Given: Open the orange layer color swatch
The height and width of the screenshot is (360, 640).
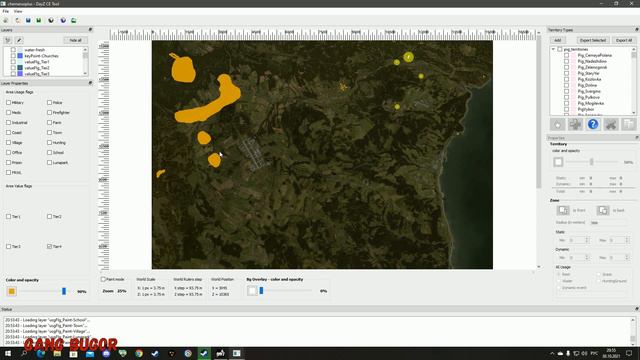Looking at the screenshot, I should pos(11,291).
